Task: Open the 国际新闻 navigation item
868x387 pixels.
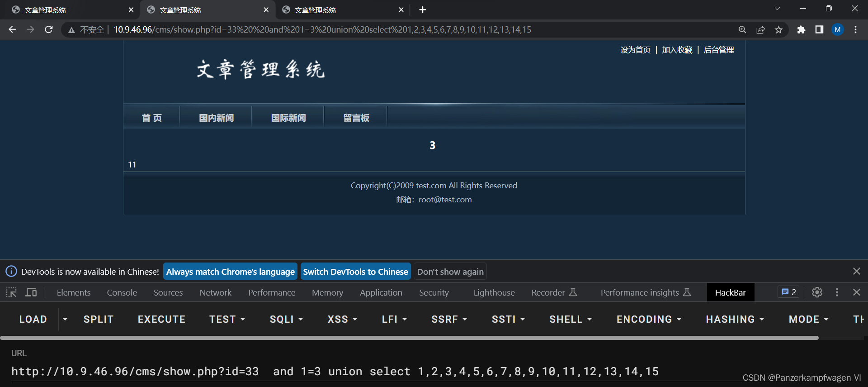Action: 288,118
